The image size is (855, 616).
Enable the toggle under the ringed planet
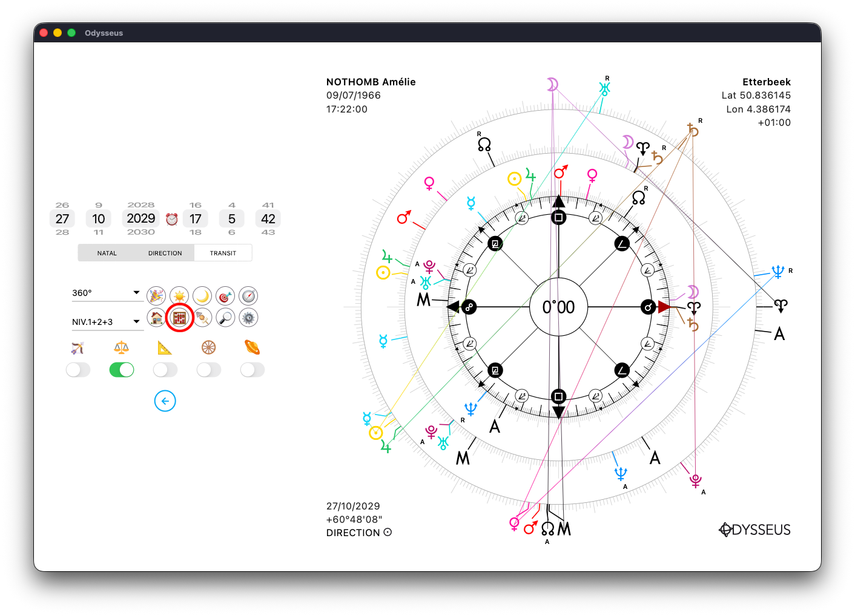[x=253, y=370]
